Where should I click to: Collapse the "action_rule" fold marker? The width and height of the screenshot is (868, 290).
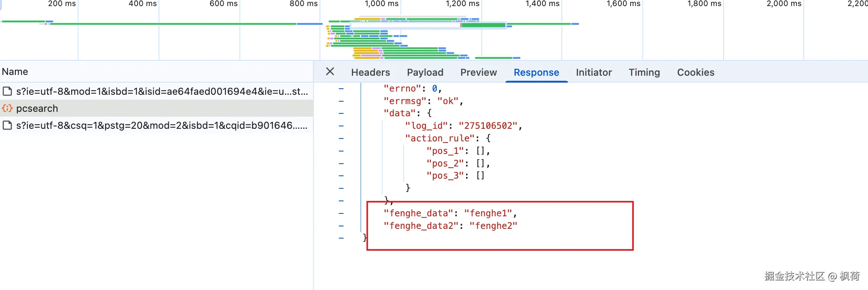[341, 139]
